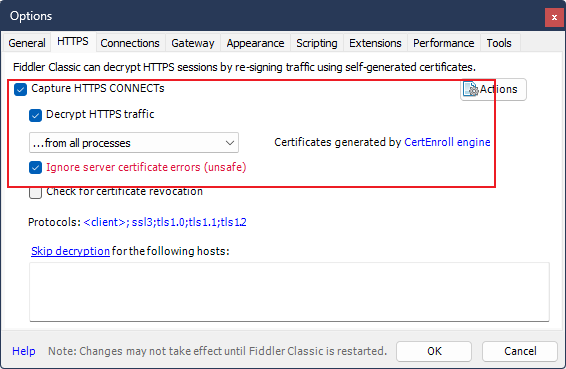Confirm changes with the OK button
This screenshot has width=566, height=369.
click(434, 351)
